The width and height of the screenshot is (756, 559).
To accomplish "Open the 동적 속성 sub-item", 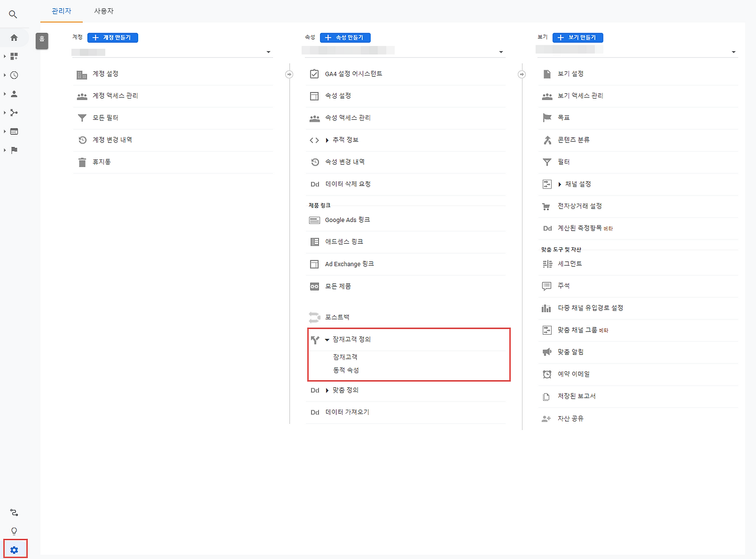I will point(346,371).
